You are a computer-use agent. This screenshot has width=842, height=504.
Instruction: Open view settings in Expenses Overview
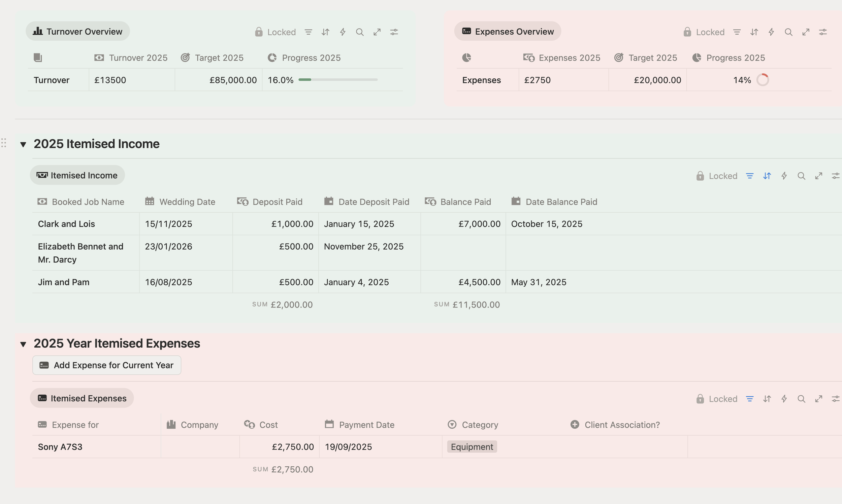click(x=822, y=32)
